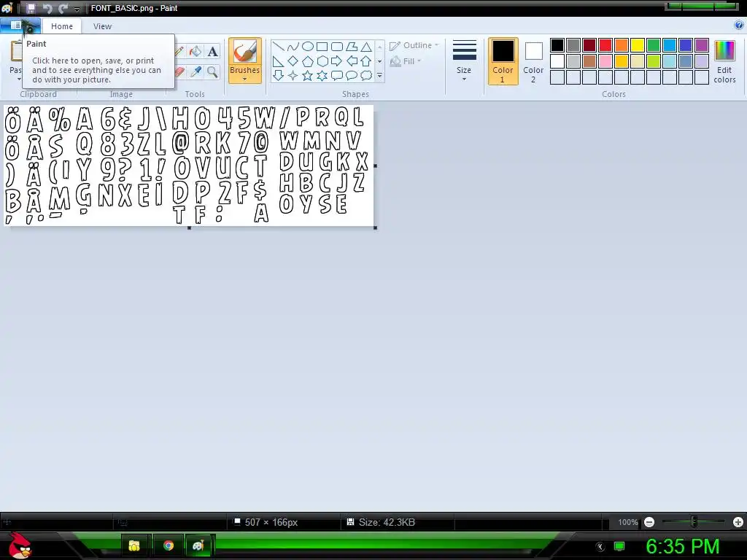Switch to the View ribbon tab
The height and width of the screenshot is (560, 747).
[x=102, y=26]
